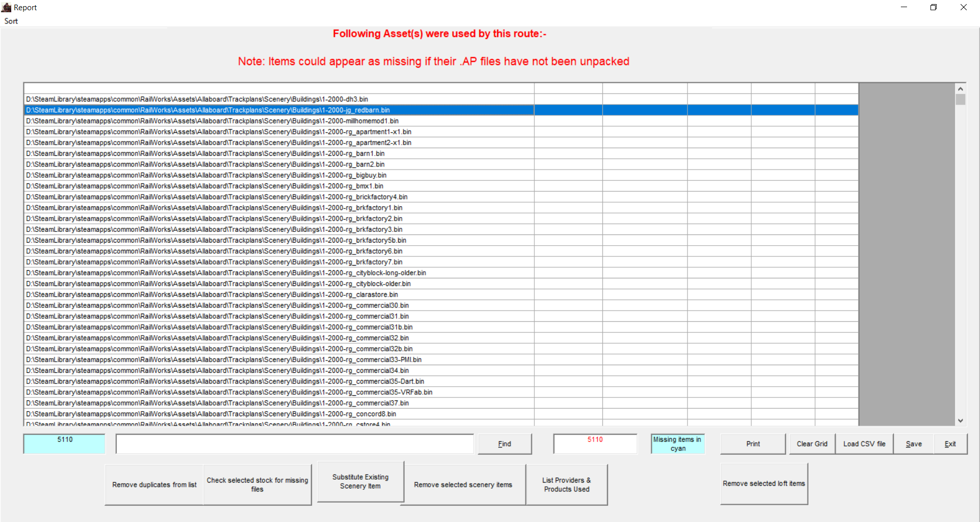Select the 1-2000-rg_clarastore.bin row

click(x=212, y=295)
